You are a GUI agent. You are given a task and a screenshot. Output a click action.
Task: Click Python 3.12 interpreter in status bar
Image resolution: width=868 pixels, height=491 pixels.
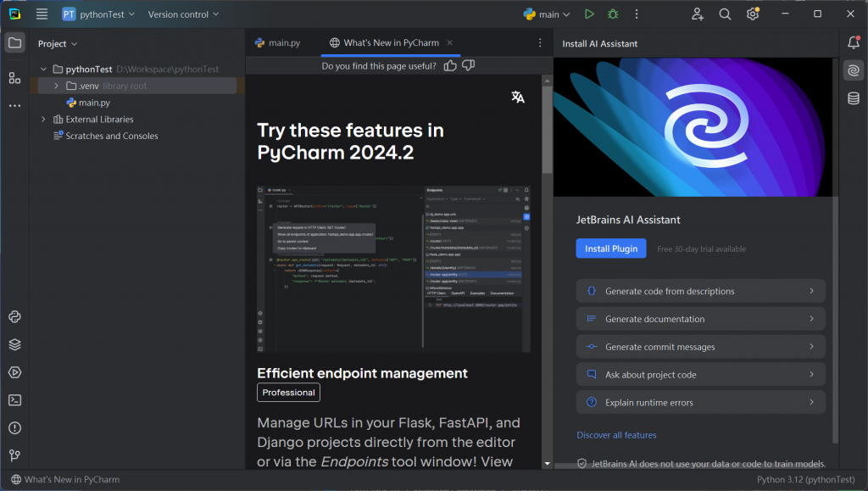pyautogui.click(x=805, y=479)
